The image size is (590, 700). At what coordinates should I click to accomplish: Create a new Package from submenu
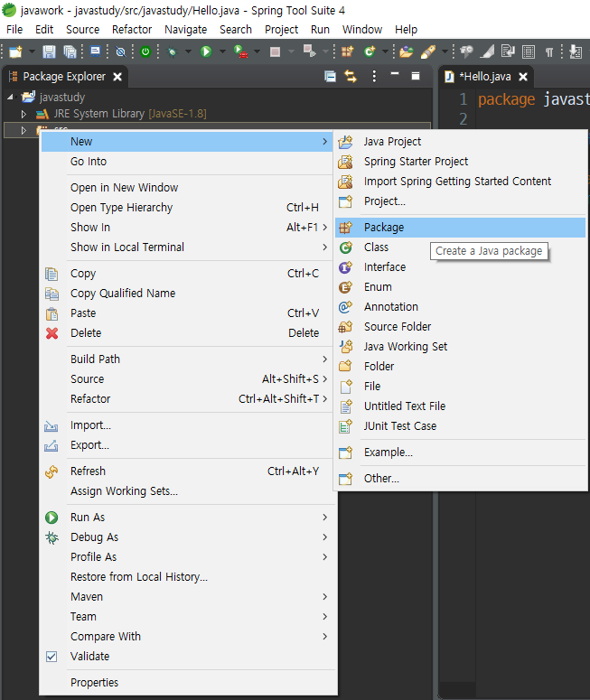tap(461, 228)
